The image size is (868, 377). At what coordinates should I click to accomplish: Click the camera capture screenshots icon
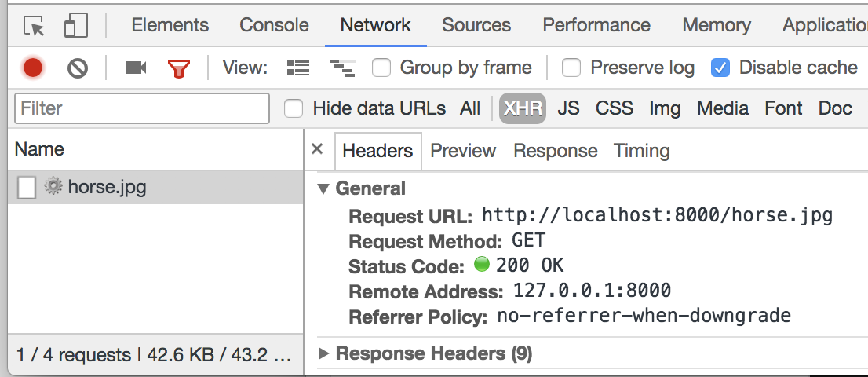[x=136, y=68]
